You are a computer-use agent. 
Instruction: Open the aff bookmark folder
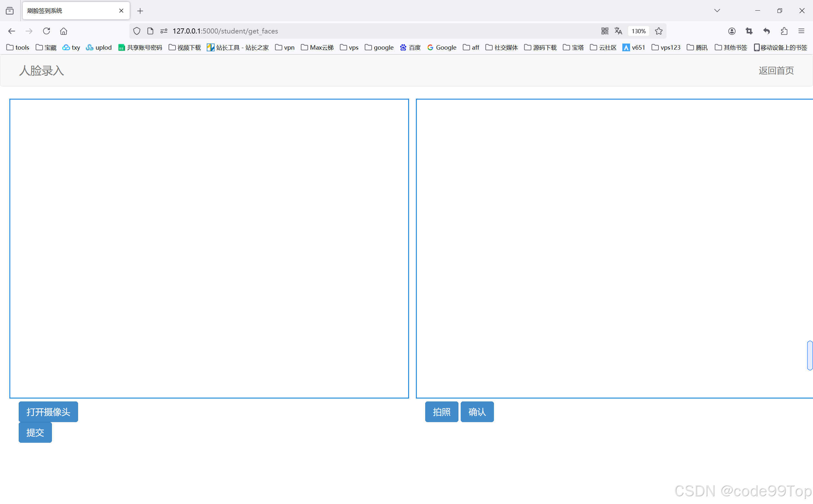click(x=471, y=47)
